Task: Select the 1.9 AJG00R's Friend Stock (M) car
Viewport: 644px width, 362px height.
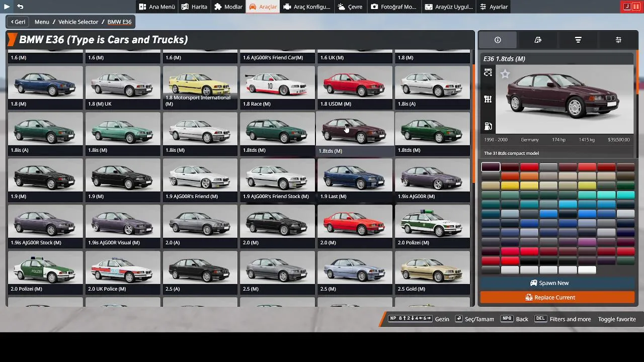Action: pos(278,180)
